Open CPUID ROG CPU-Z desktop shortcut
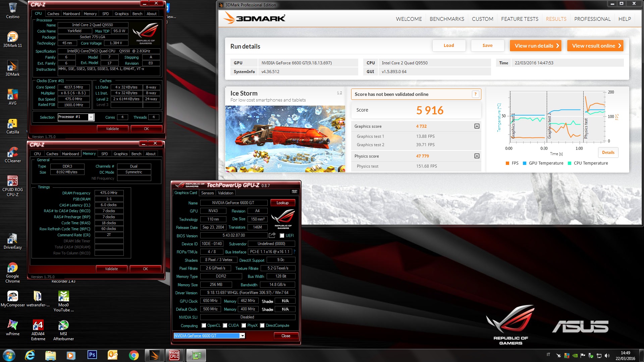Image resolution: width=644 pixels, height=362 pixels. [12, 186]
